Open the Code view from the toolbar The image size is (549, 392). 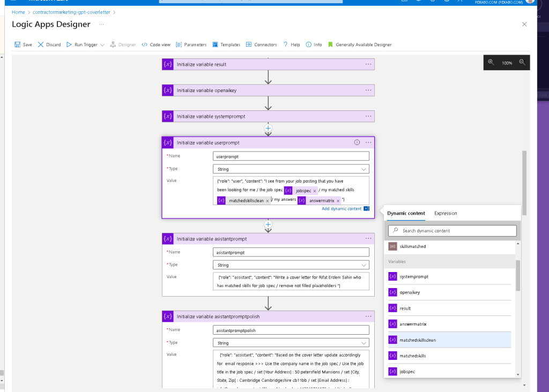156,44
